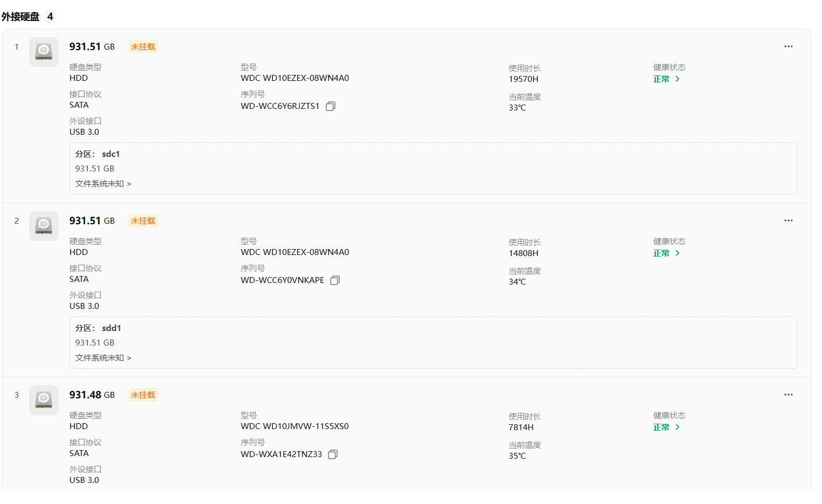
Task: Click the first hard disk drive icon
Action: (x=44, y=52)
